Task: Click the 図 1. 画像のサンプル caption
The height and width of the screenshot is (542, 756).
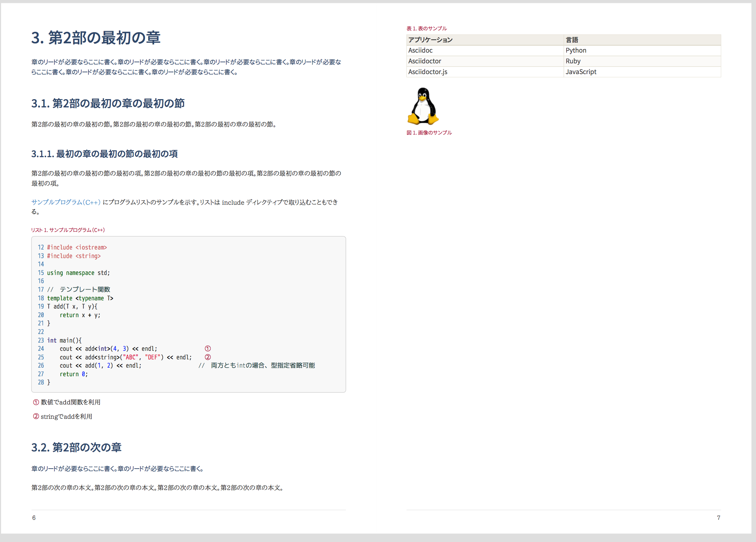Action: [x=429, y=132]
